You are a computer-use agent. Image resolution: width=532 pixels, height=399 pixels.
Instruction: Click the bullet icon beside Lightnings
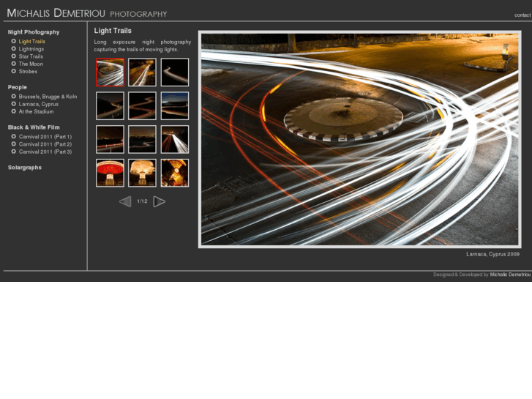(13, 49)
